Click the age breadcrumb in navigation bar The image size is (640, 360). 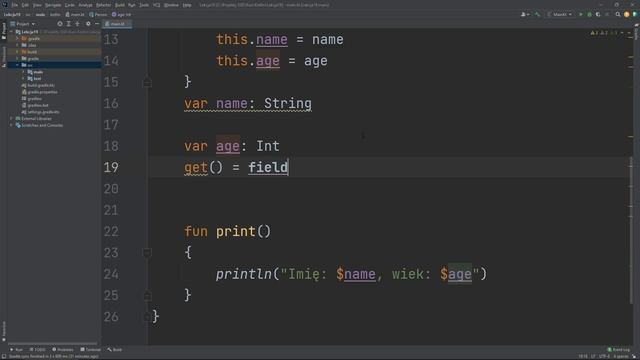click(x=122, y=15)
